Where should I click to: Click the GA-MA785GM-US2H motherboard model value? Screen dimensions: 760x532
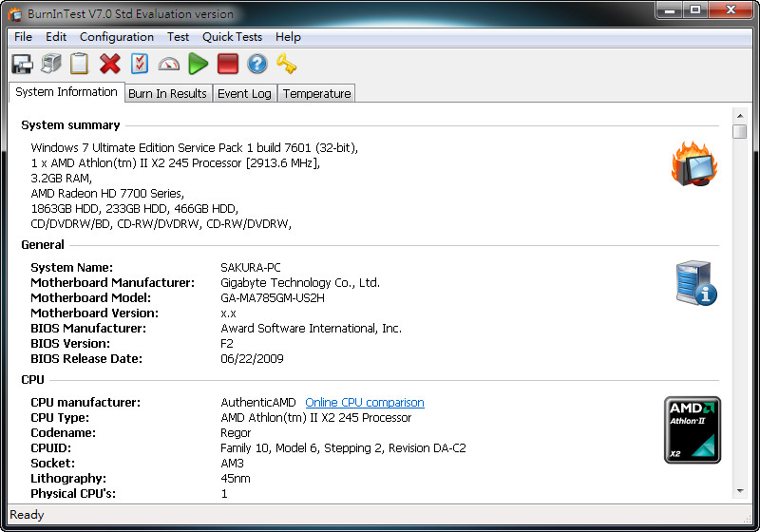coord(273,298)
